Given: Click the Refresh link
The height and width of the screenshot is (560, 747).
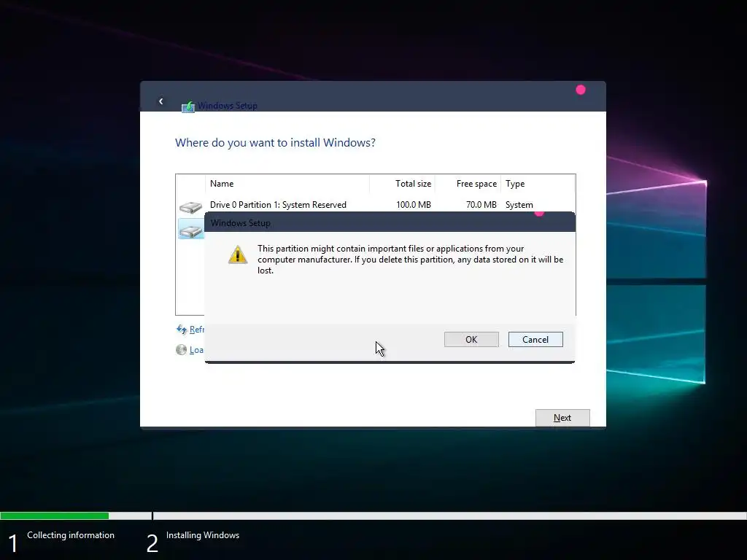Looking at the screenshot, I should pos(196,330).
